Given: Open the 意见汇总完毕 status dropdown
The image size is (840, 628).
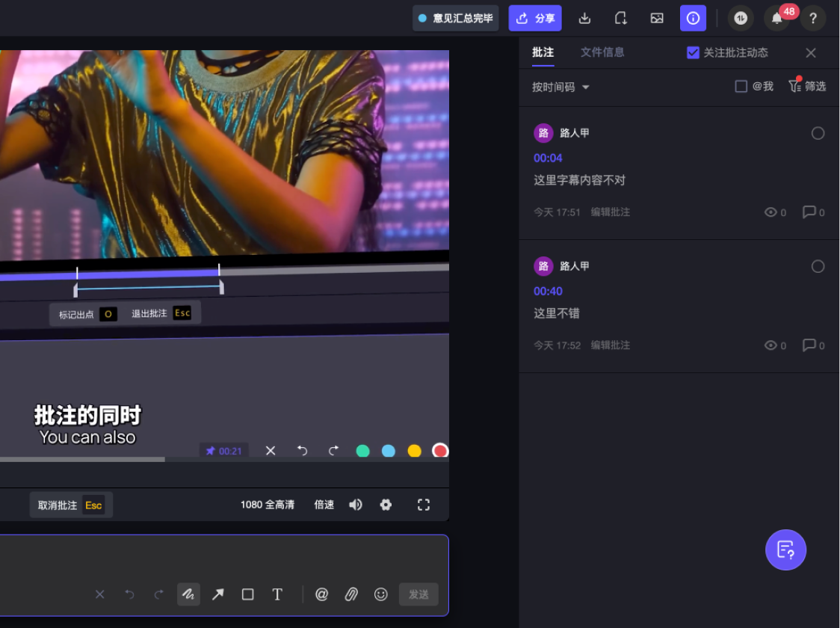Looking at the screenshot, I should tap(455, 18).
